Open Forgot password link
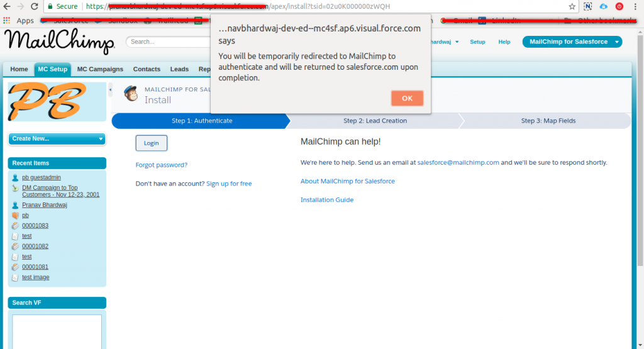This screenshot has height=349, width=644. pos(162,165)
